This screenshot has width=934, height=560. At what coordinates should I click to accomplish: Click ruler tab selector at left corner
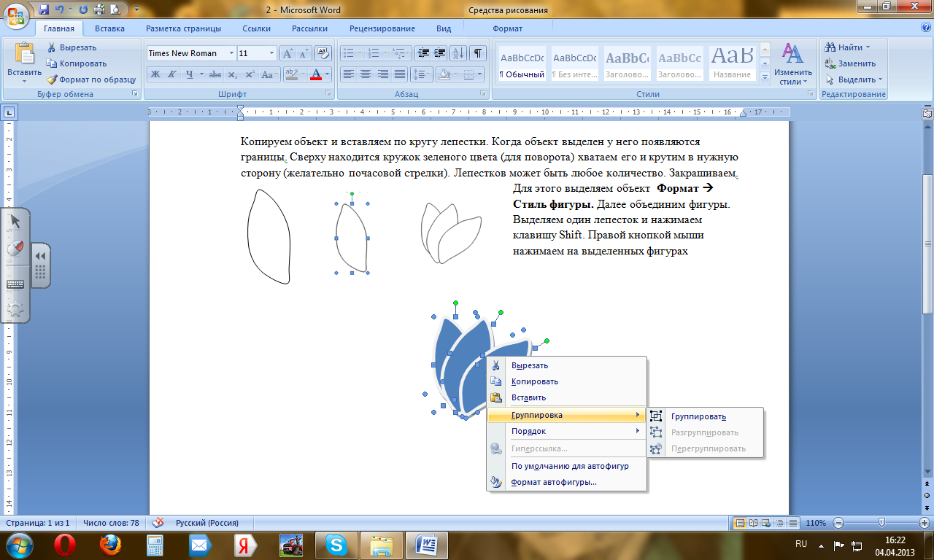click(x=9, y=112)
